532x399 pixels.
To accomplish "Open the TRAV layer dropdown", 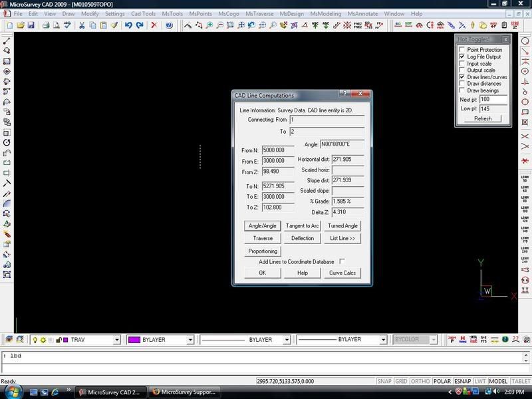I will tap(117, 340).
